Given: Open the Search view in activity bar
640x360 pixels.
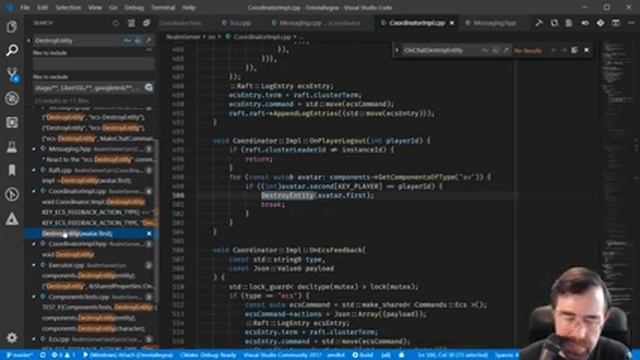Looking at the screenshot, I should pyautogui.click(x=12, y=50).
